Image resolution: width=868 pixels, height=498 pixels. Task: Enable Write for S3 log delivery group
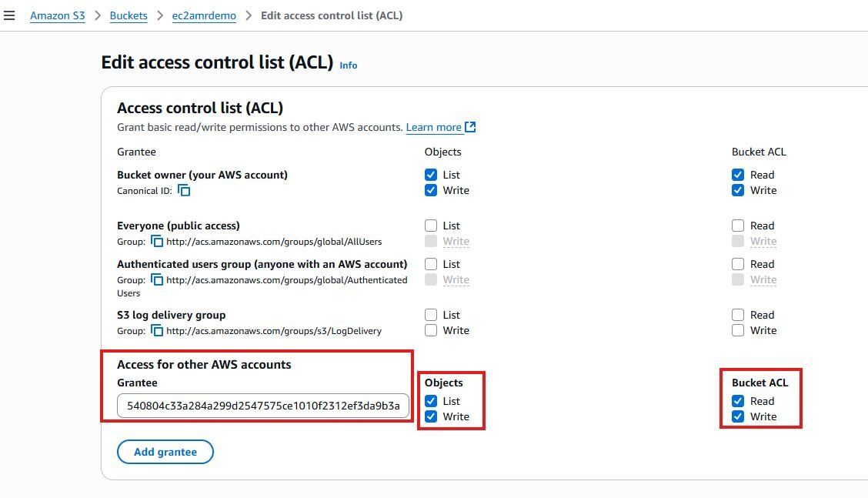click(x=431, y=330)
